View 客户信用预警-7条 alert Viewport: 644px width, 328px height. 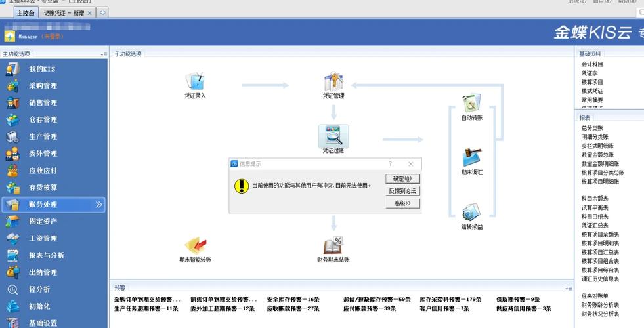[x=444, y=309]
